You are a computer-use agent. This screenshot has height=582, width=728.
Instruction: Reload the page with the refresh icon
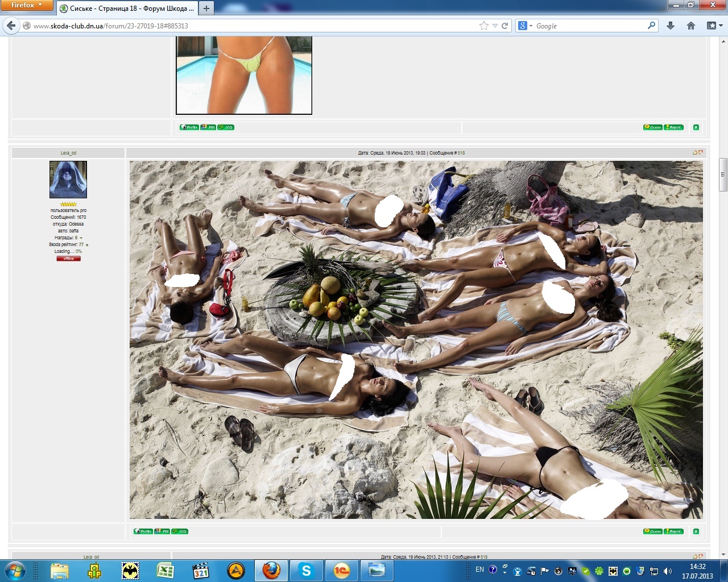pos(504,26)
